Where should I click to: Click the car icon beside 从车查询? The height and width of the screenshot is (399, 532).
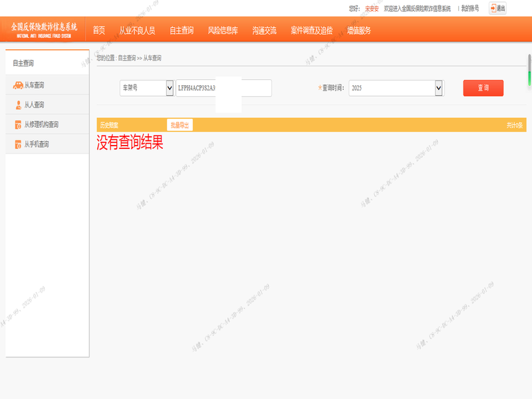tap(18, 85)
